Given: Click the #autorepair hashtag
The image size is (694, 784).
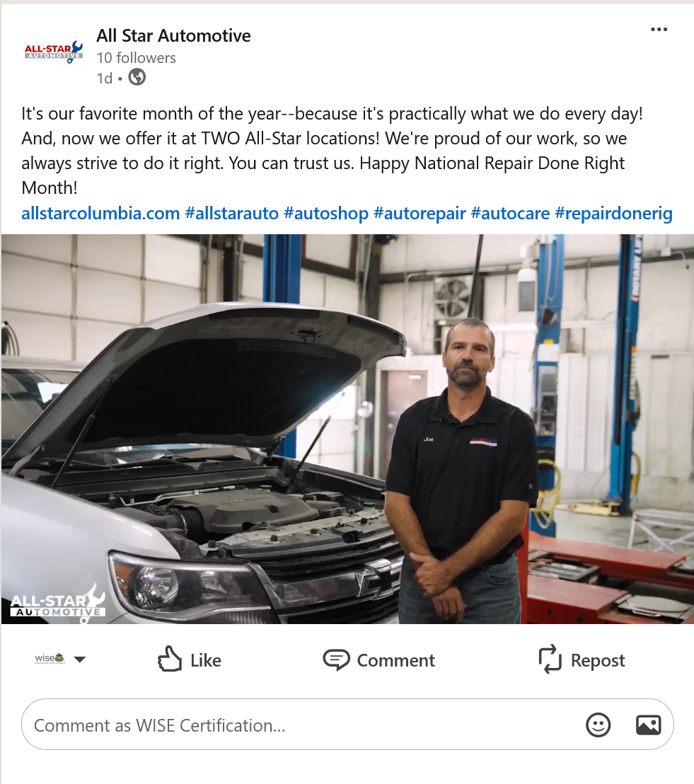Looking at the screenshot, I should pos(420,214).
